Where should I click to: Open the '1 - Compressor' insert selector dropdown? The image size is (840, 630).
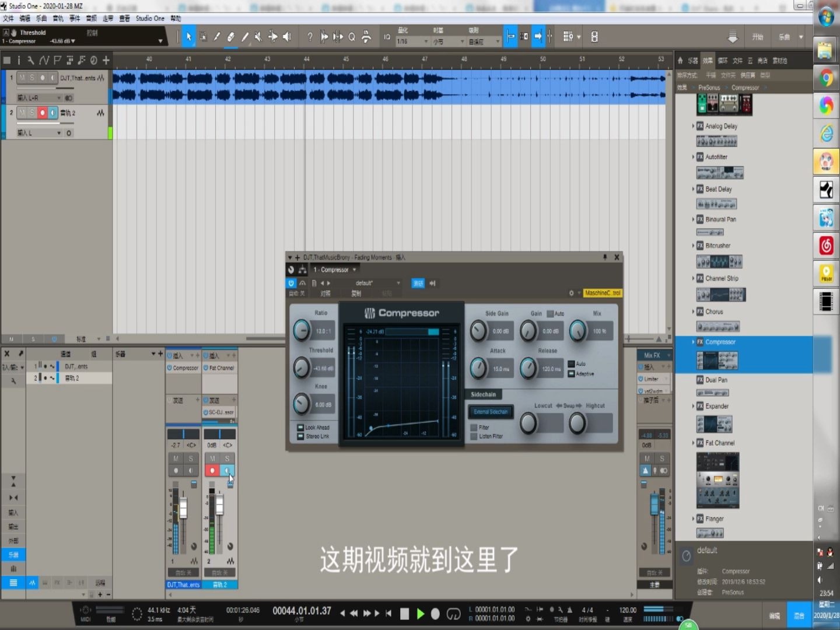tap(334, 269)
